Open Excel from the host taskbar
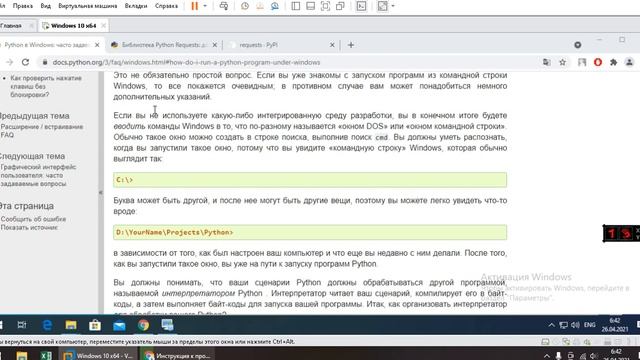Viewport: 640px width, 360px height. tap(46, 355)
